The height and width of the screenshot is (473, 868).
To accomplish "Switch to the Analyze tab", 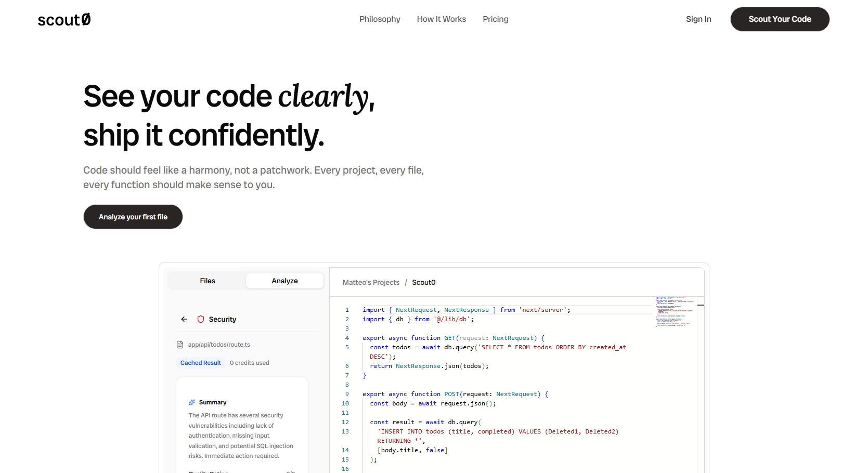I will [x=284, y=281].
